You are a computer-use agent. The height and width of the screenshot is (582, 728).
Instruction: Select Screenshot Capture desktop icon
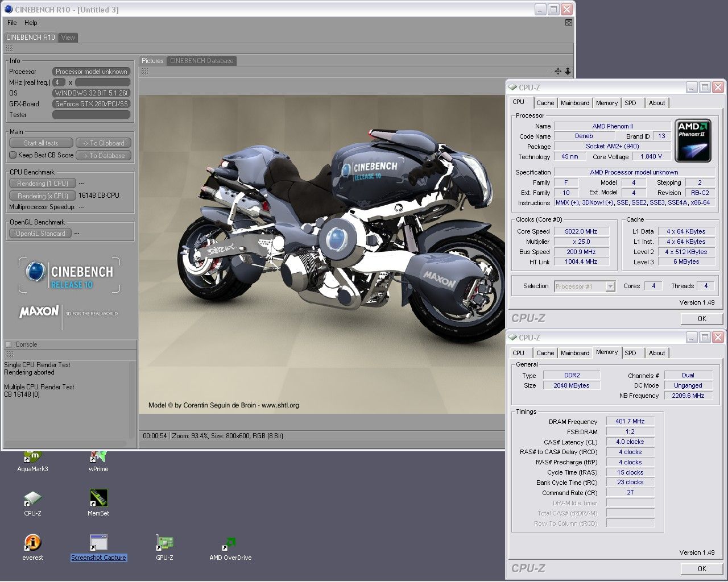tap(98, 547)
